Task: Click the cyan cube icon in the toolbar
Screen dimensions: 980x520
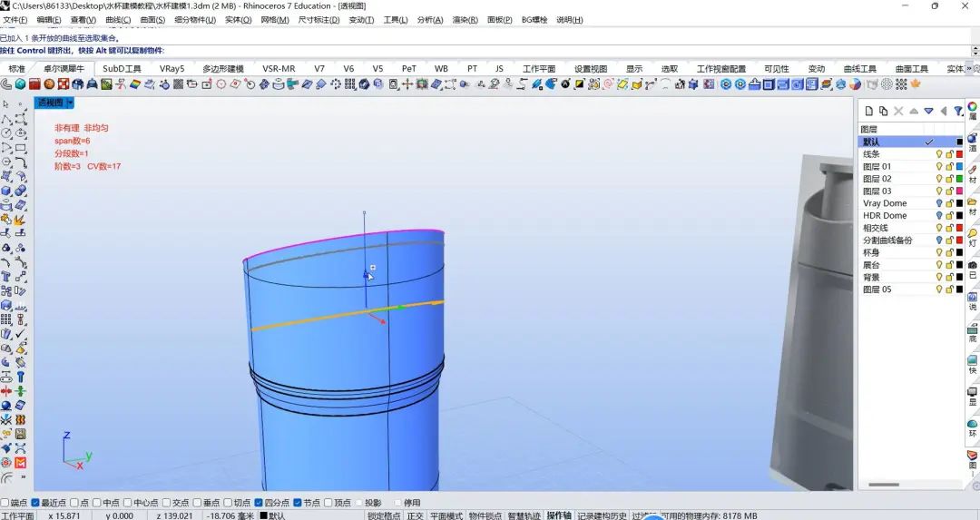Action: [21, 83]
